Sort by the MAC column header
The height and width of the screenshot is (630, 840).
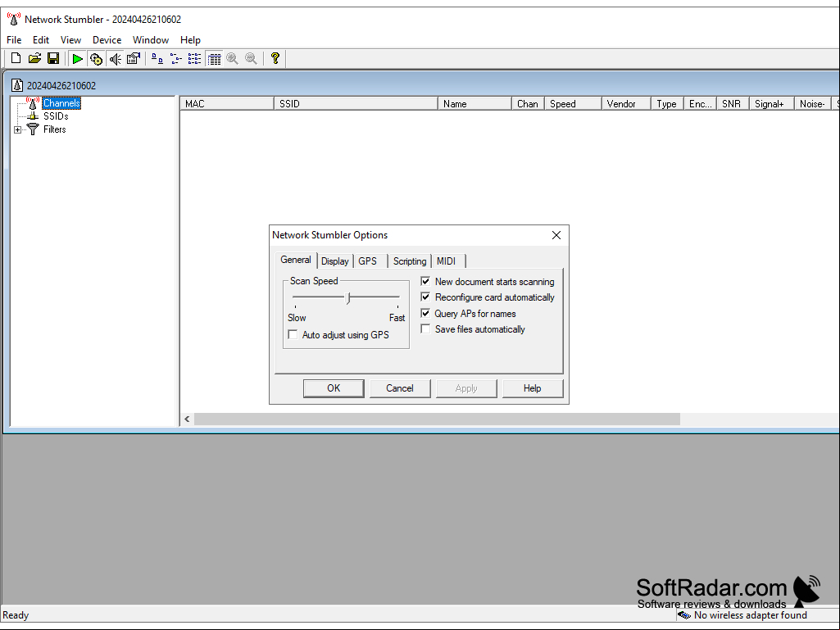227,104
